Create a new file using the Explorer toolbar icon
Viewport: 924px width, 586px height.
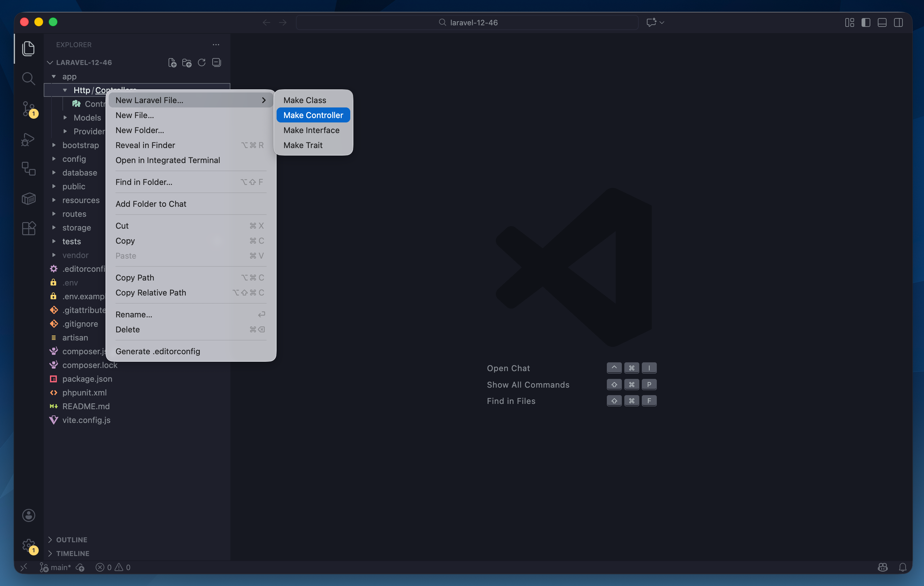(172, 62)
